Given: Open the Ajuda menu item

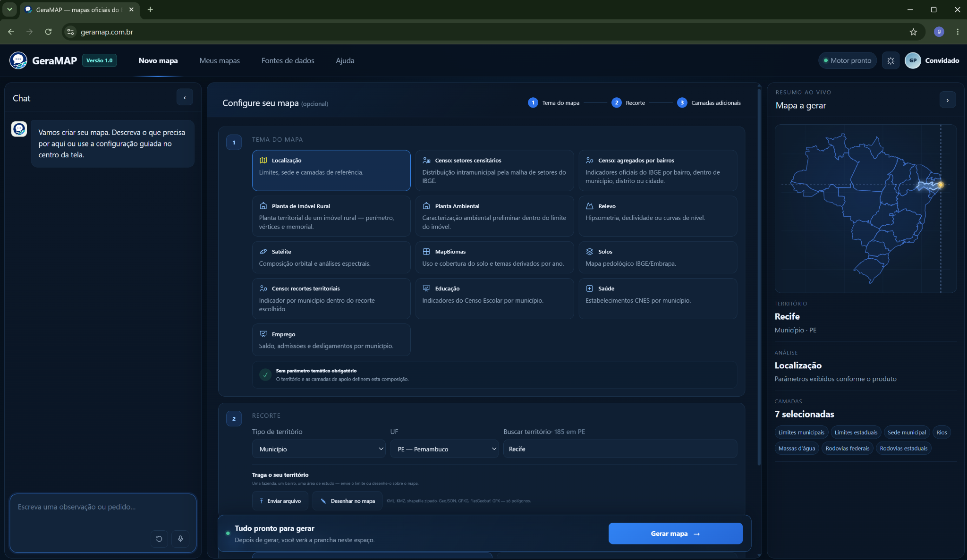Looking at the screenshot, I should 345,60.
